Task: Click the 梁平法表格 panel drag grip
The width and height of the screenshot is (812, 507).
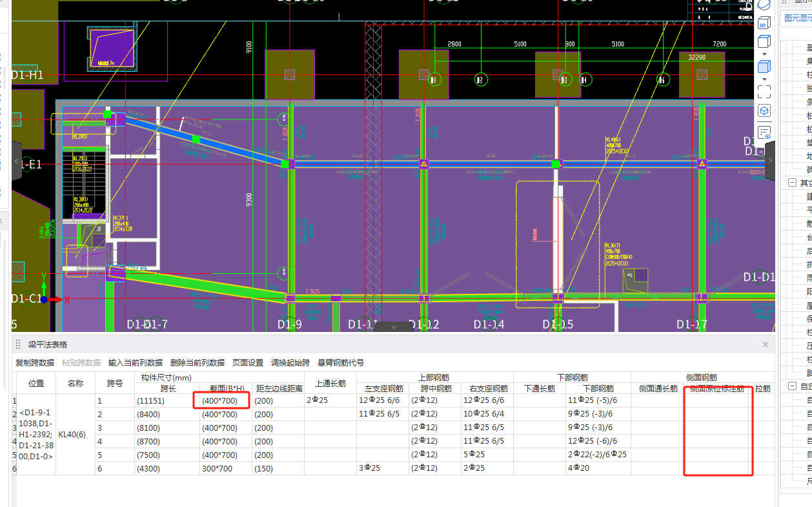Action: (x=19, y=344)
